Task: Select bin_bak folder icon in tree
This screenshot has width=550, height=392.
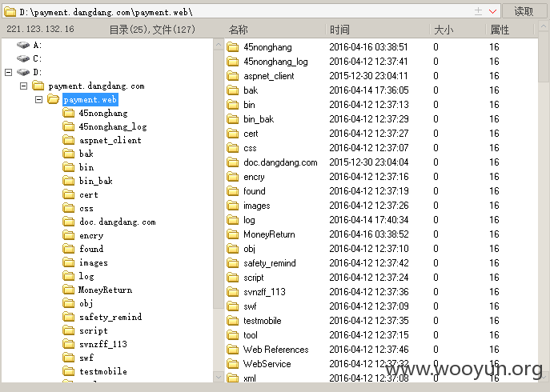Action: [68, 181]
